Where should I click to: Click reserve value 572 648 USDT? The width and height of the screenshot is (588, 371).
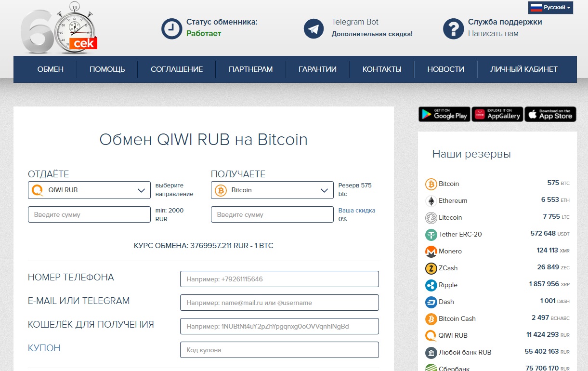pos(549,234)
